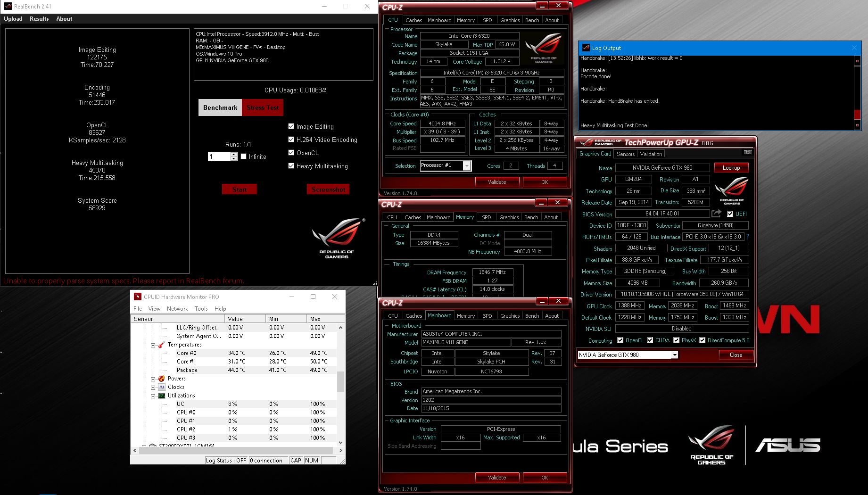Image resolution: width=868 pixels, height=495 pixels.
Task: Click the GPU-Z BIOS export share icon
Action: (717, 214)
